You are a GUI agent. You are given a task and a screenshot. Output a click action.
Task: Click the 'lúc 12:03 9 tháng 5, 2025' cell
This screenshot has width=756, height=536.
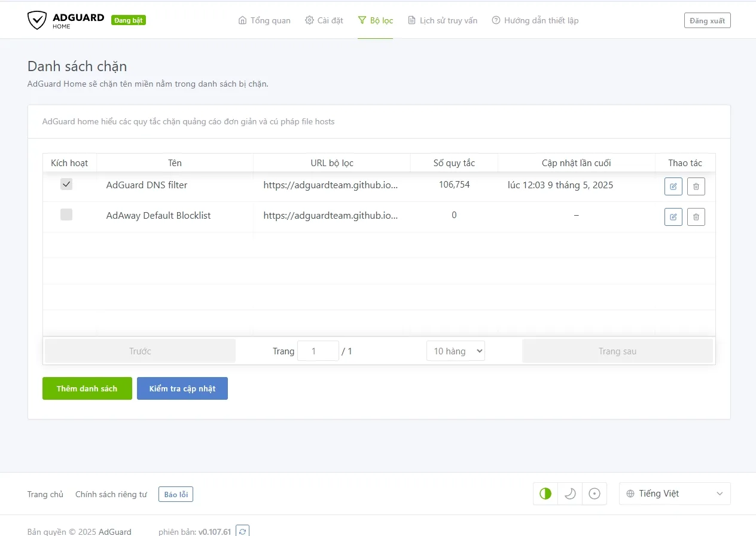tap(560, 185)
